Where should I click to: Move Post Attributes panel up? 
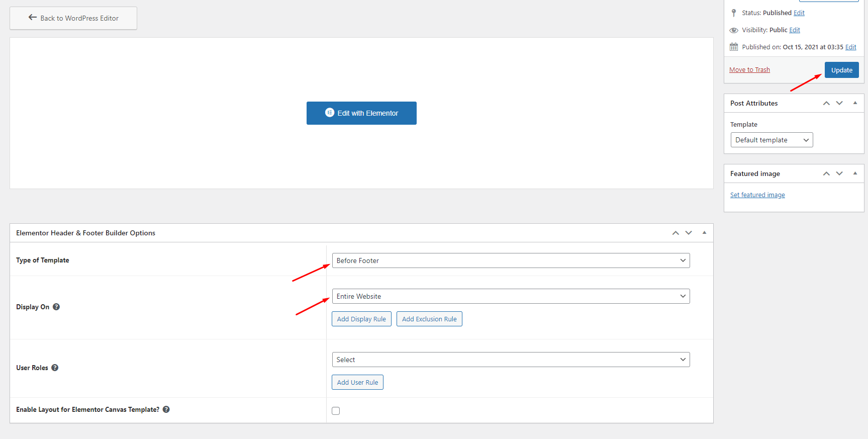pyautogui.click(x=826, y=103)
